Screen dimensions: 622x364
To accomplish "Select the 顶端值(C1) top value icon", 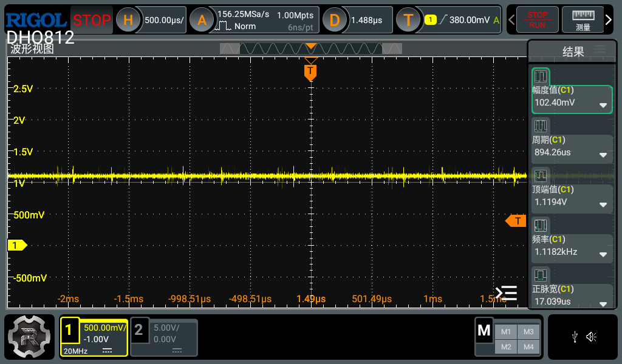I will pos(540,175).
